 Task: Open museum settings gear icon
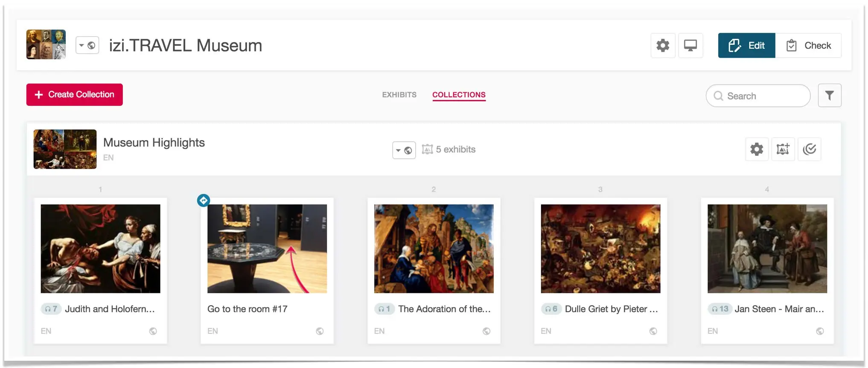(662, 45)
